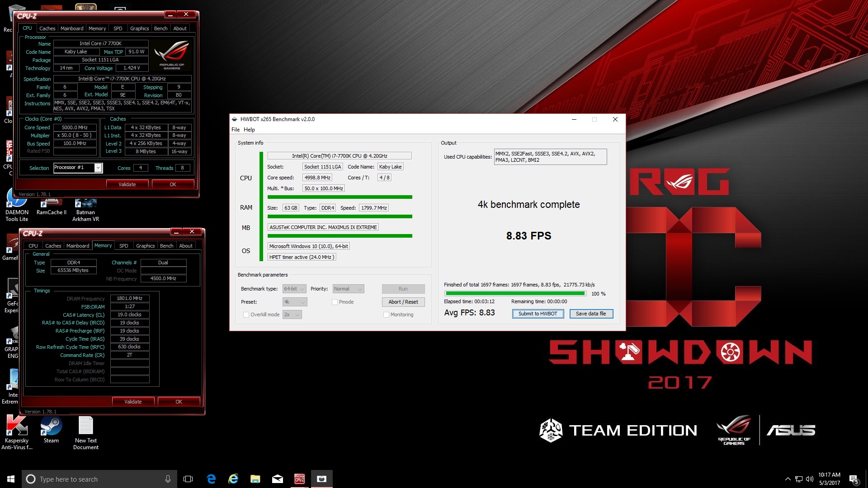Click the benchmark progress bar at 100%

point(515,294)
